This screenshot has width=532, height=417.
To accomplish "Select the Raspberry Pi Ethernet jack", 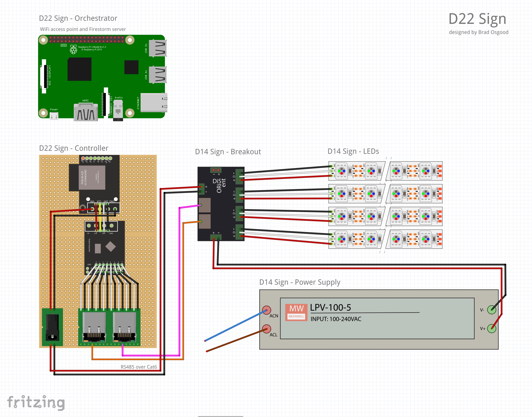I will click(154, 102).
